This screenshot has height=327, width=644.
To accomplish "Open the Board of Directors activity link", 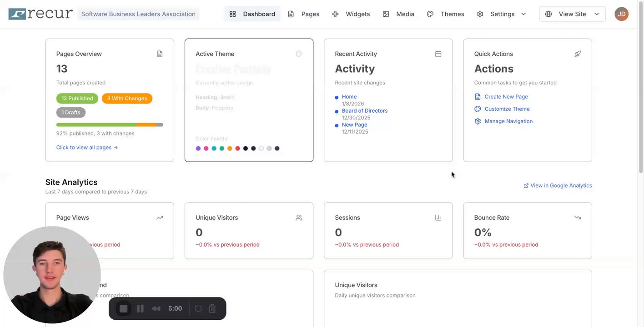I will (x=365, y=111).
